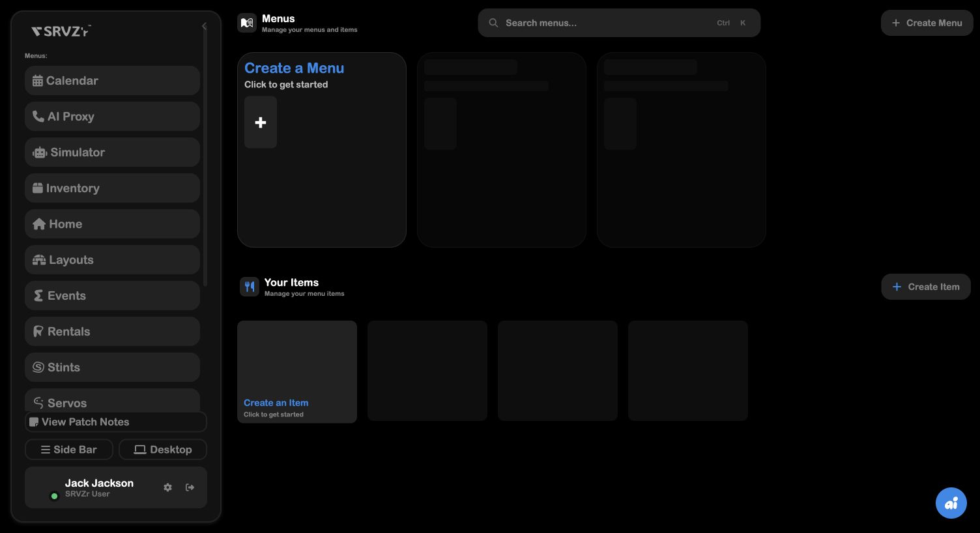The width and height of the screenshot is (980, 533).
Task: Click "SRVZr User" role label
Action: coord(87,494)
